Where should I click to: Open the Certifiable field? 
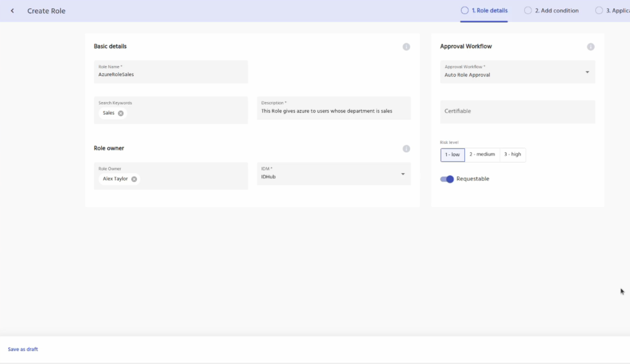(x=517, y=111)
